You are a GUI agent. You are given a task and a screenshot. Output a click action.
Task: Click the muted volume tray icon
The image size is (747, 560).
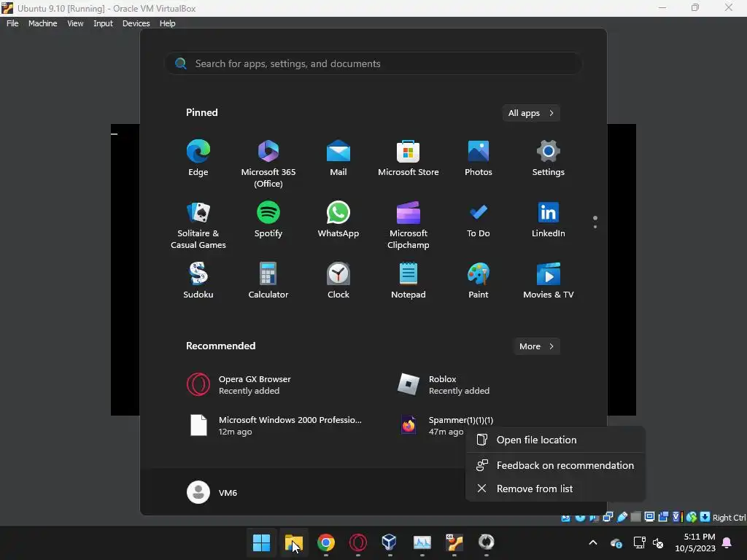pyautogui.click(x=658, y=542)
